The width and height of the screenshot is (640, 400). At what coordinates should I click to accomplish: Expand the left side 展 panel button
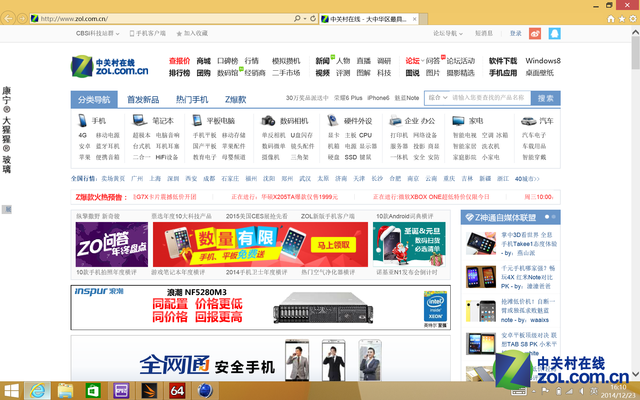(x=7, y=209)
